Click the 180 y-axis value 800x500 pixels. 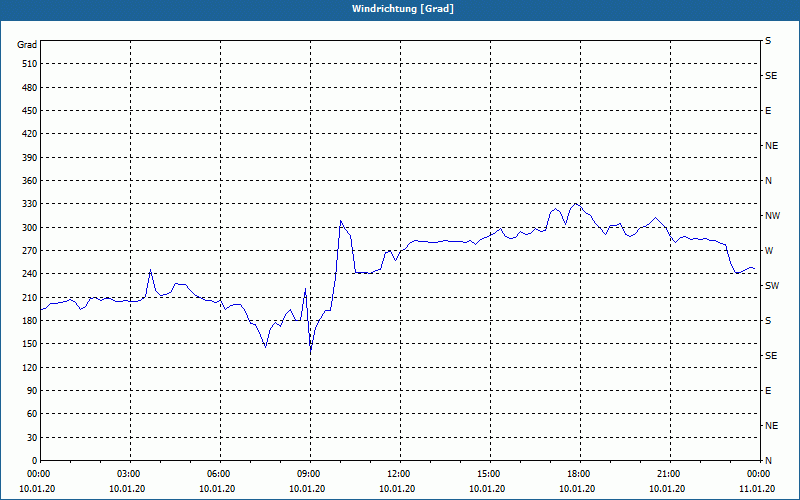[x=30, y=321]
